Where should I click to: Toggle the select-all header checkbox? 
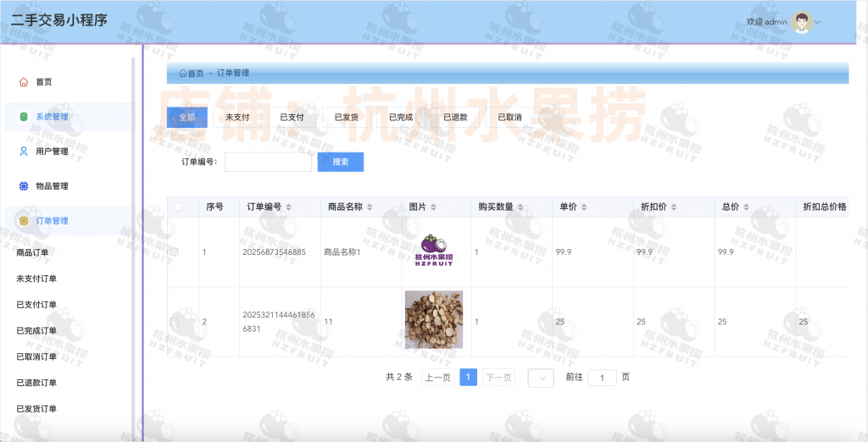tap(178, 207)
